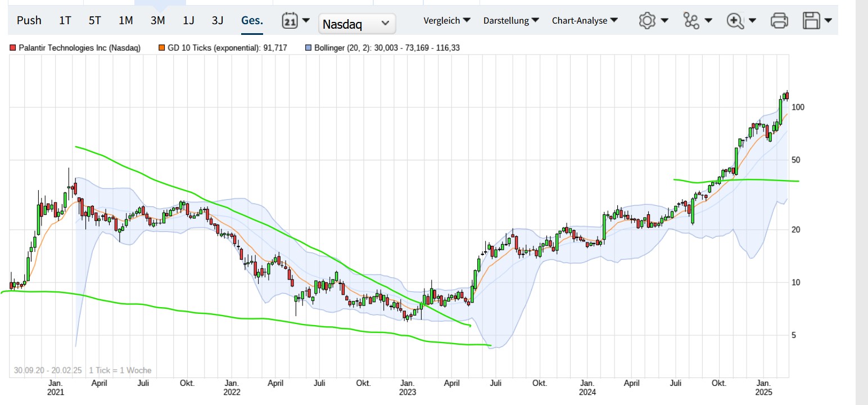Click the 10 price axis label
868x405 pixels.
(796, 282)
